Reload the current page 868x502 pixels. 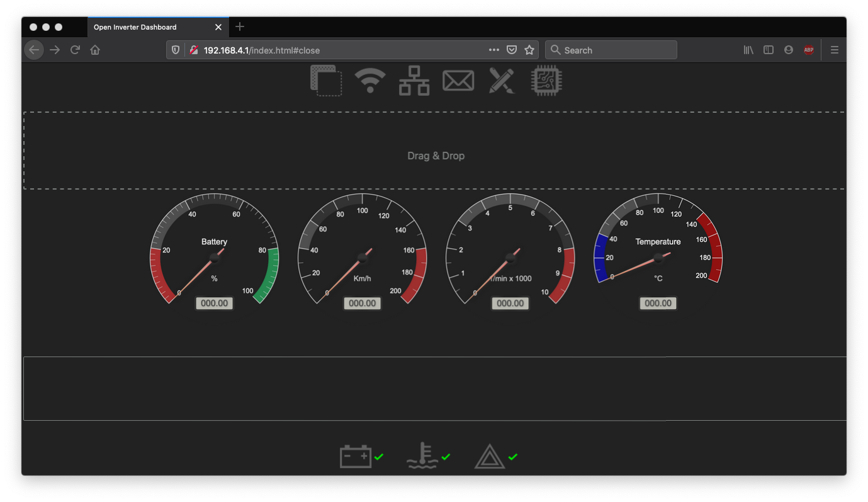(75, 50)
